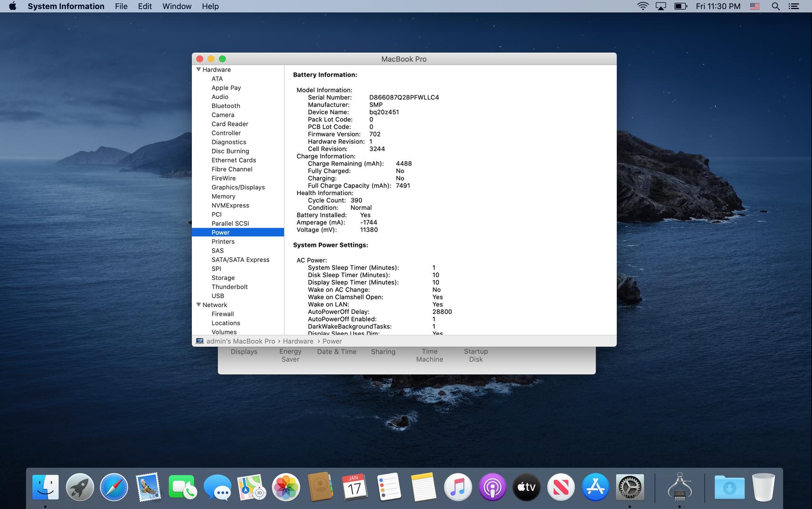Click System Information icon in Dock
The height and width of the screenshot is (509, 812).
pyautogui.click(x=679, y=487)
